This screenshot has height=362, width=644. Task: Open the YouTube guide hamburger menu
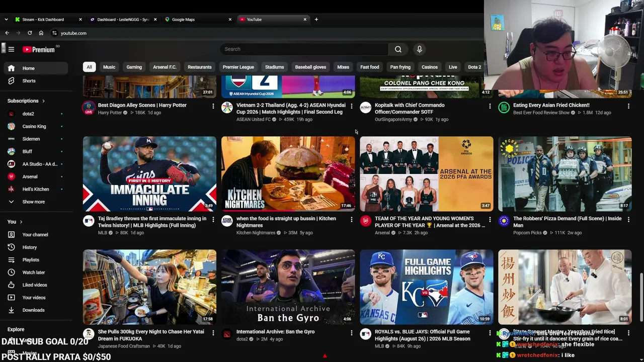tap(11, 49)
